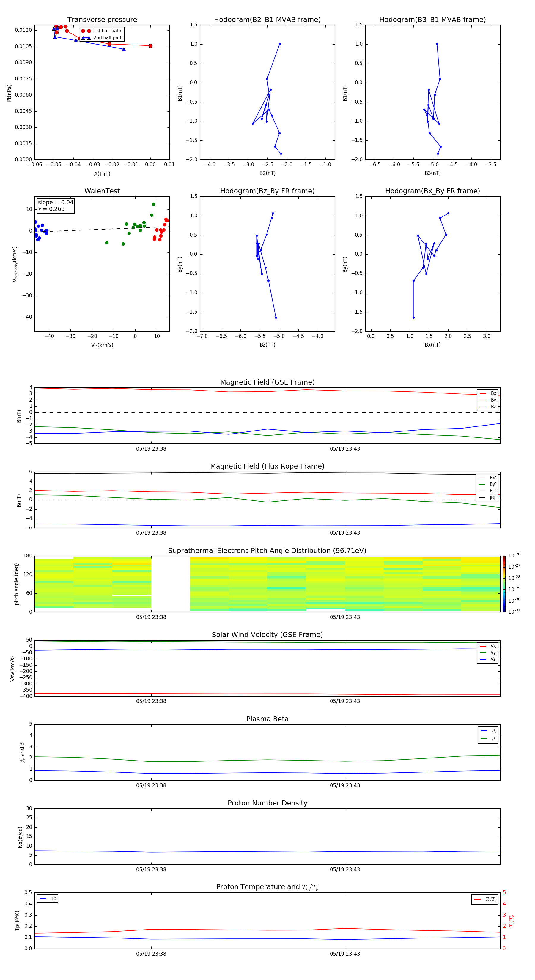Click the 'Bx(nT)' x-axis label
This screenshot has height=980, width=535.
click(432, 345)
